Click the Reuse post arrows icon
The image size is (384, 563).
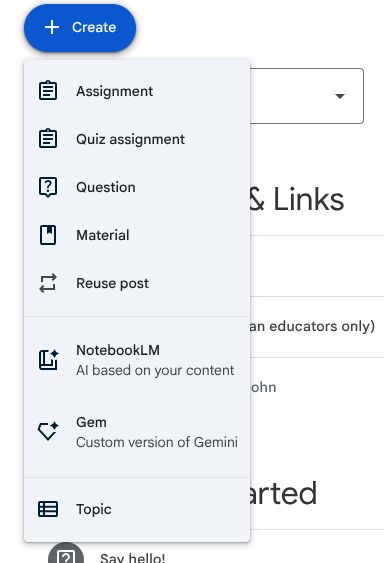click(x=48, y=283)
